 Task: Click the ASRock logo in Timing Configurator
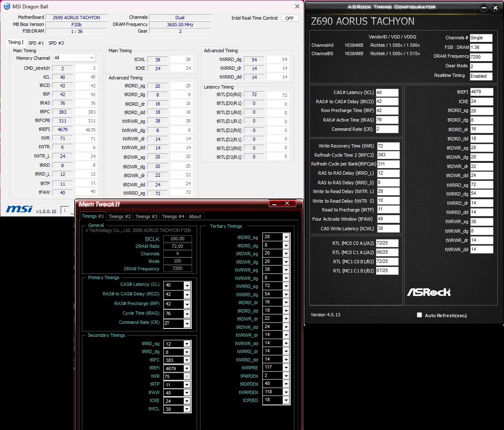click(x=429, y=292)
